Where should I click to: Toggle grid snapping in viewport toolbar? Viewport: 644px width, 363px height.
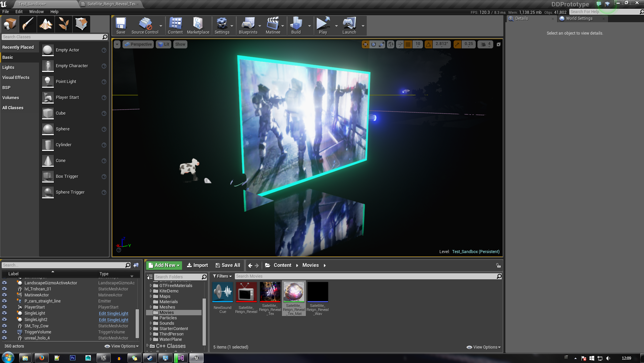click(408, 44)
